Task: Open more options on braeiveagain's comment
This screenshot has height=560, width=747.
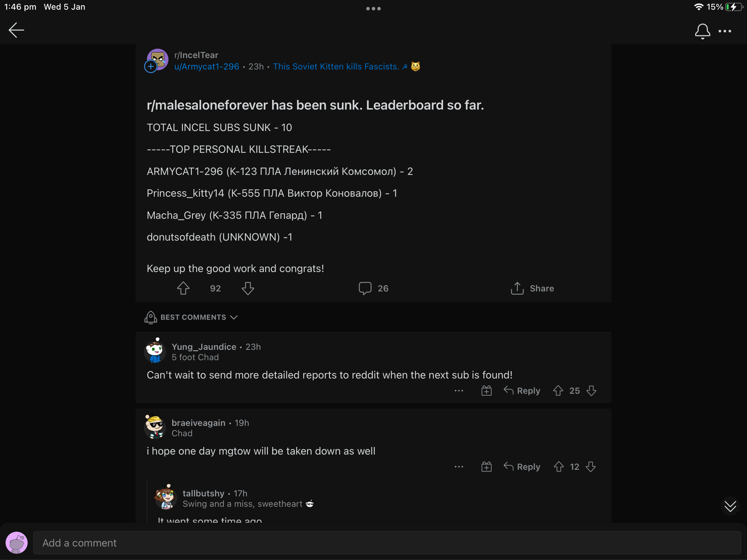Action: 459,467
